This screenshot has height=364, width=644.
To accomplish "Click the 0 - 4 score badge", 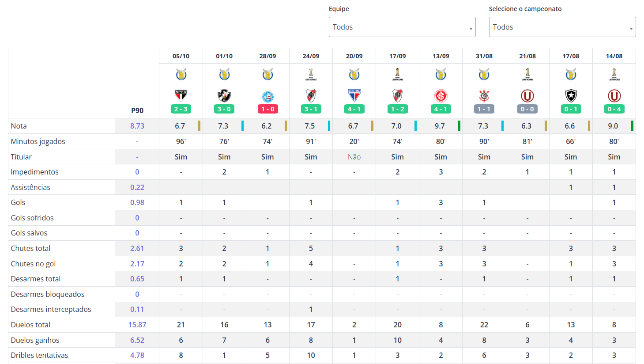I will [614, 109].
